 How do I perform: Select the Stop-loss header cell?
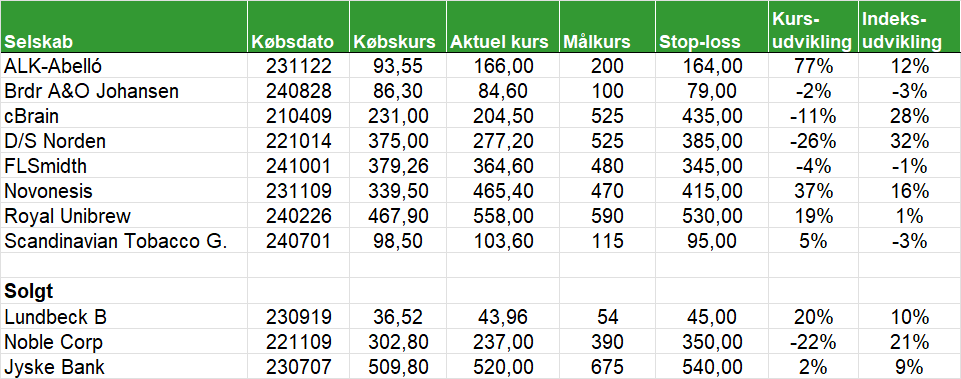pyautogui.click(x=710, y=27)
